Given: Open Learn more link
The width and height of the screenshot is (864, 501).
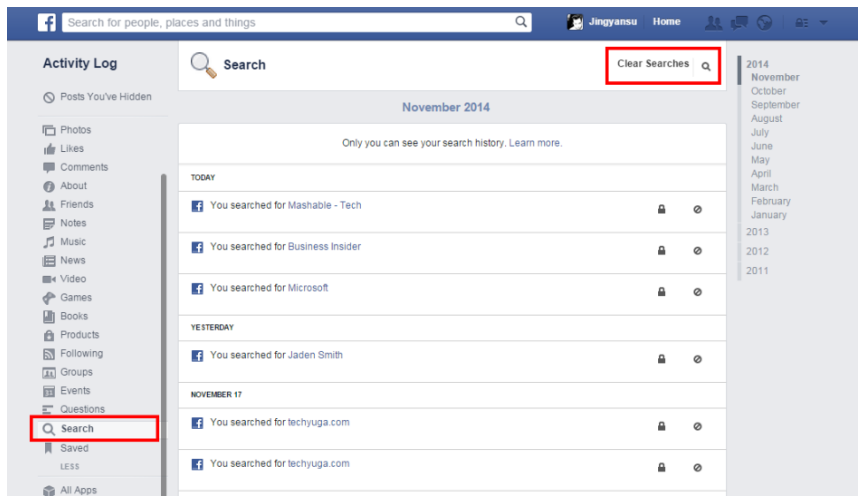Looking at the screenshot, I should click(535, 143).
